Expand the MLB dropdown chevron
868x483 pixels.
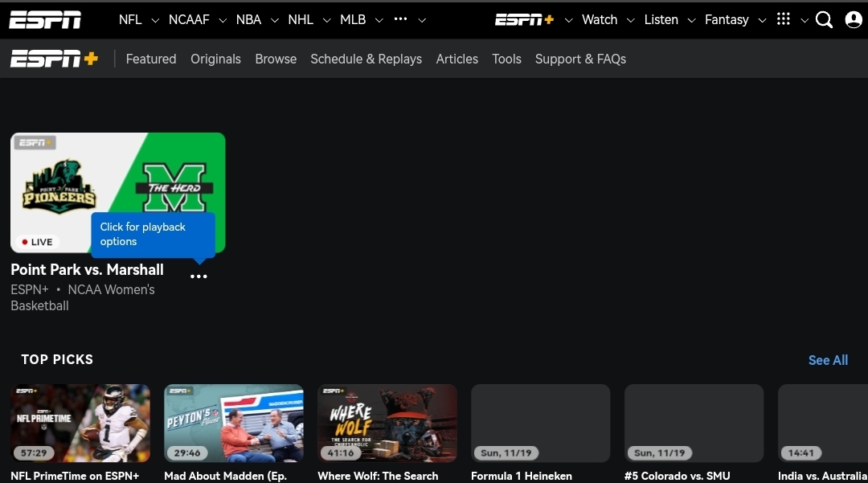pos(379,20)
